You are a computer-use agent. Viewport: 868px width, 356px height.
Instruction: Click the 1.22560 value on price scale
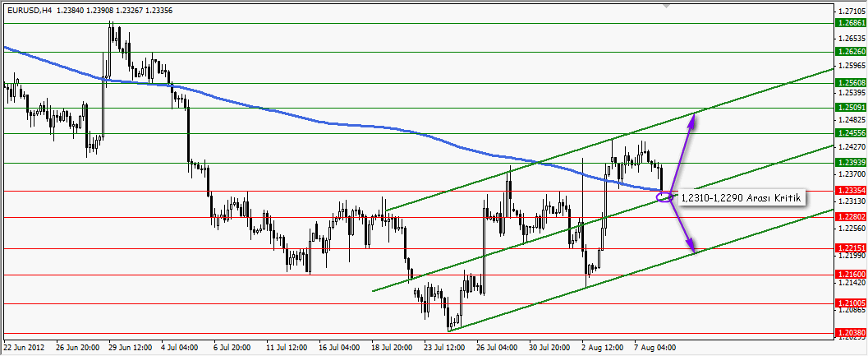tap(852, 229)
